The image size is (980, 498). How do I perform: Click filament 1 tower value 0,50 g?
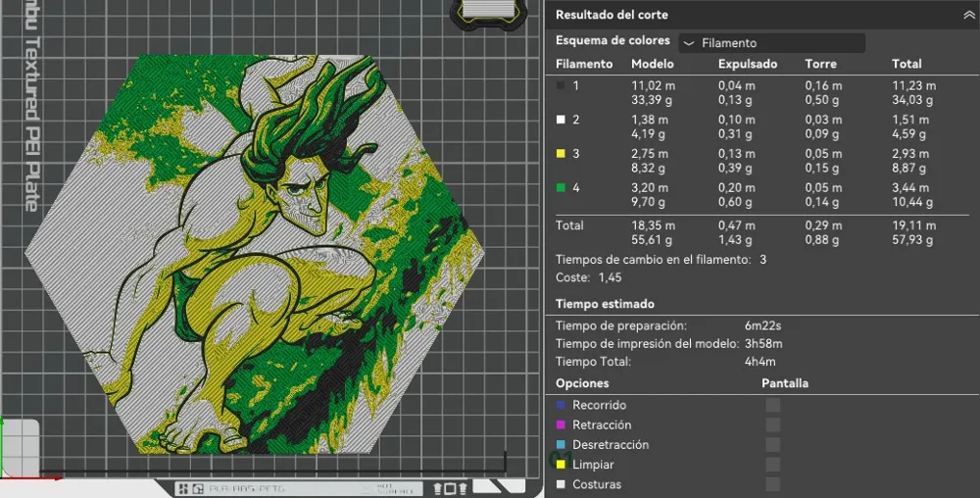[x=822, y=100]
